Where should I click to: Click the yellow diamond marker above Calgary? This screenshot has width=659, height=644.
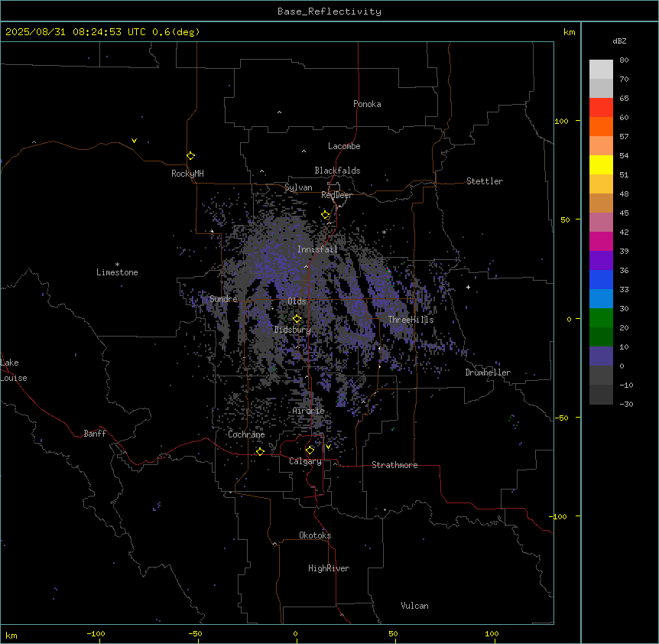tap(310, 450)
